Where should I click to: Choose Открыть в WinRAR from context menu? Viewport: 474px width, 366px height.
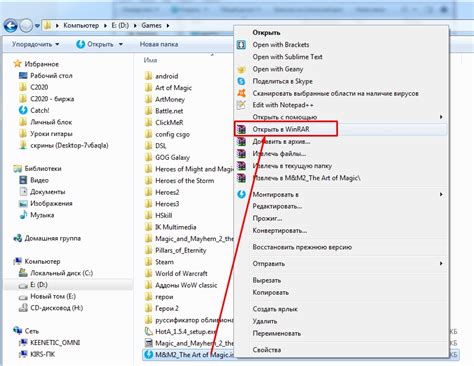tap(340, 129)
